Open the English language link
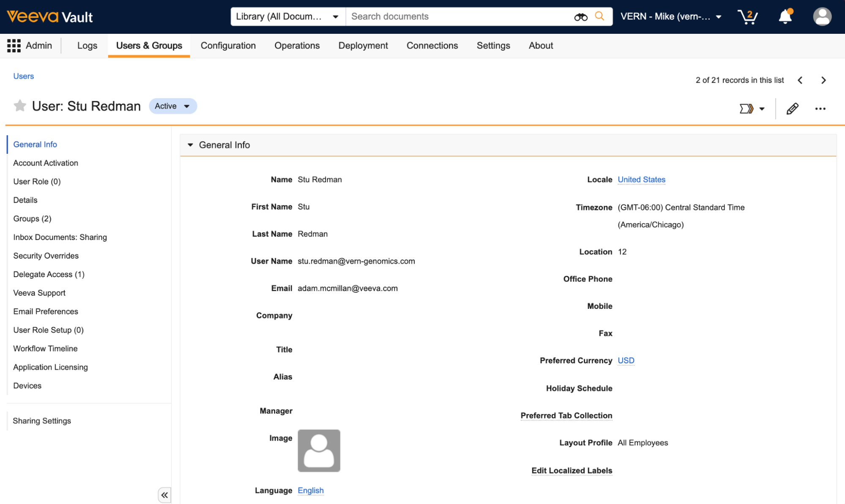 [x=311, y=490]
